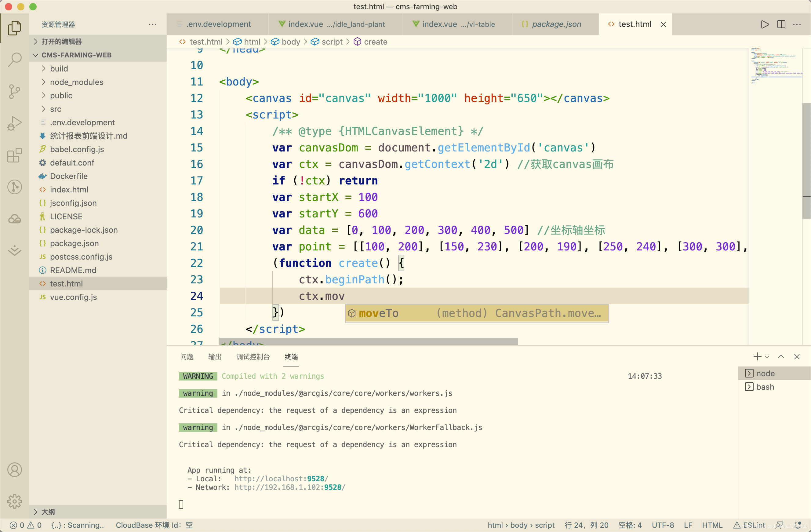Click the editor vertical scrollbar thumb
This screenshot has width=811, height=532.
click(806, 161)
